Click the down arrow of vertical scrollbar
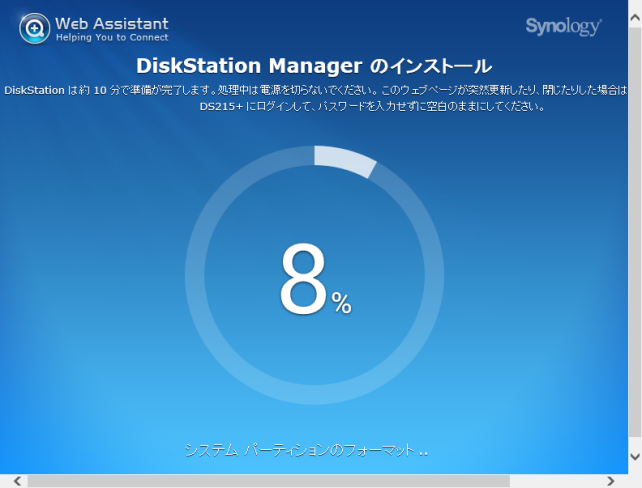 coord(635,456)
